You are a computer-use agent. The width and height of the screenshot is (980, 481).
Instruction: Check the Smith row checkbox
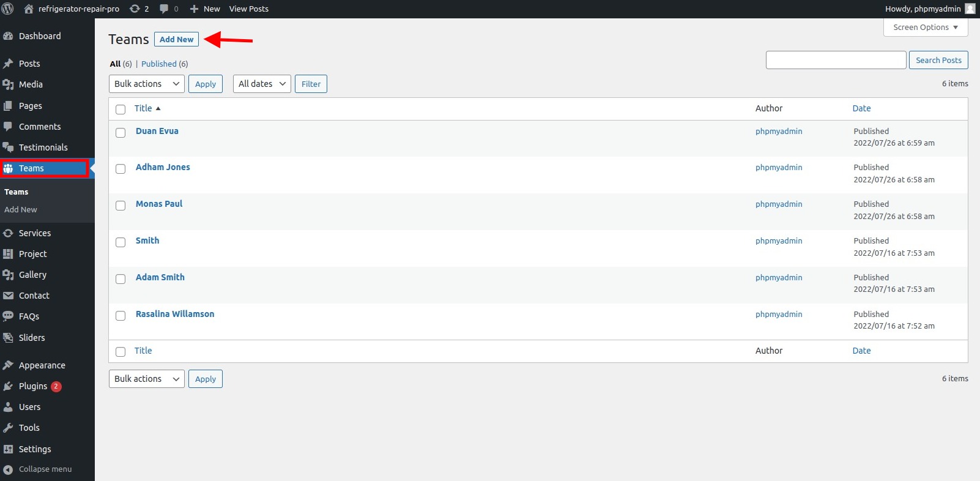click(x=121, y=242)
